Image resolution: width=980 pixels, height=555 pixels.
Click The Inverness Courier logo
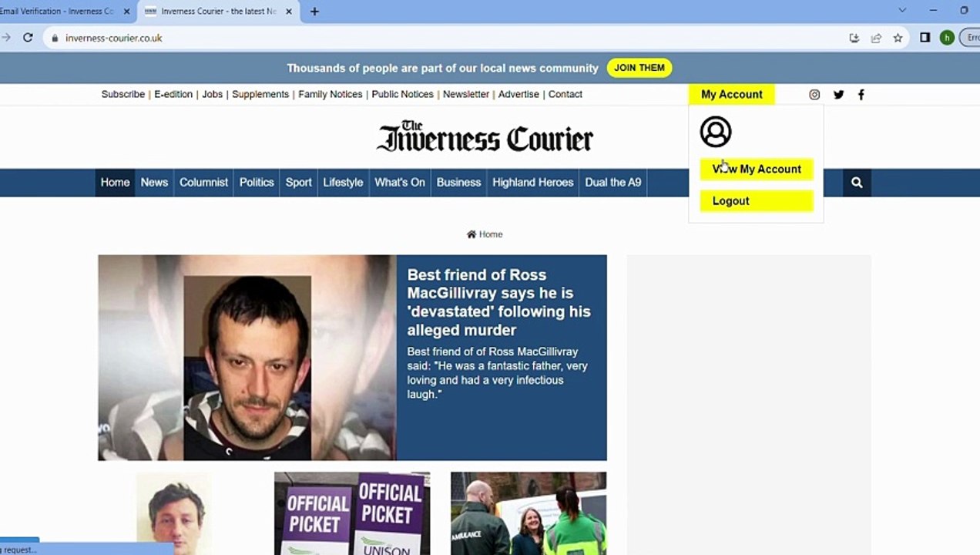[x=485, y=137]
